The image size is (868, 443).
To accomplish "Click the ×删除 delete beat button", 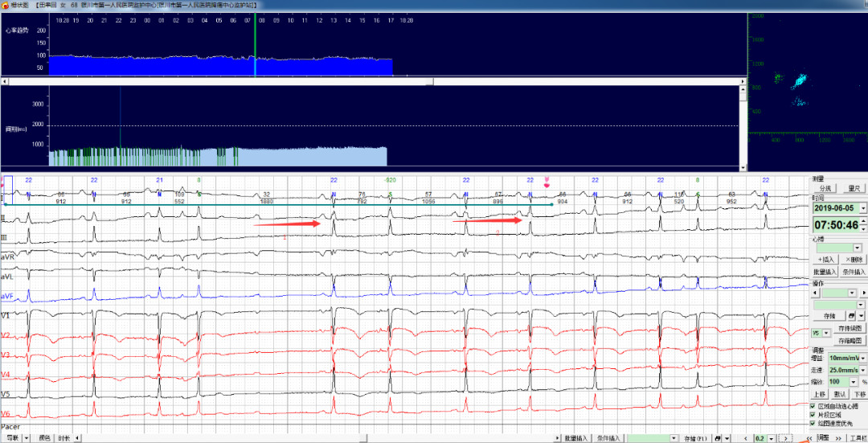I will [854, 260].
